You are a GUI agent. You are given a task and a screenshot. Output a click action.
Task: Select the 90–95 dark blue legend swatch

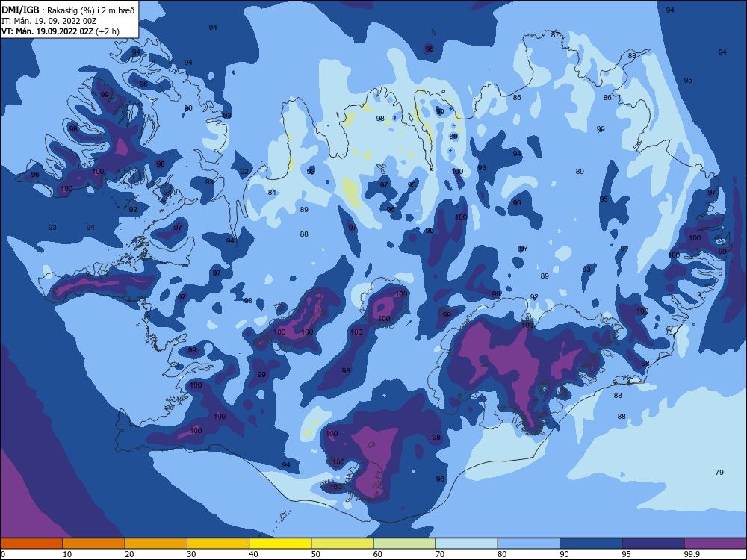tap(591, 544)
